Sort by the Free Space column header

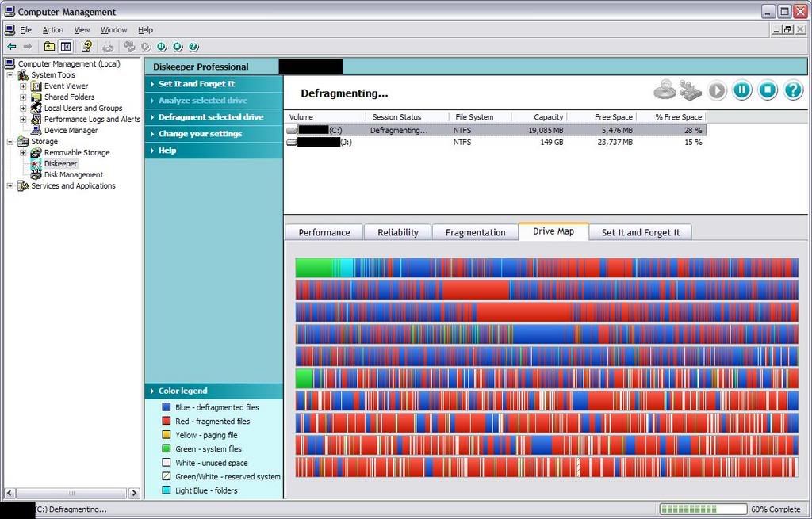(602, 117)
